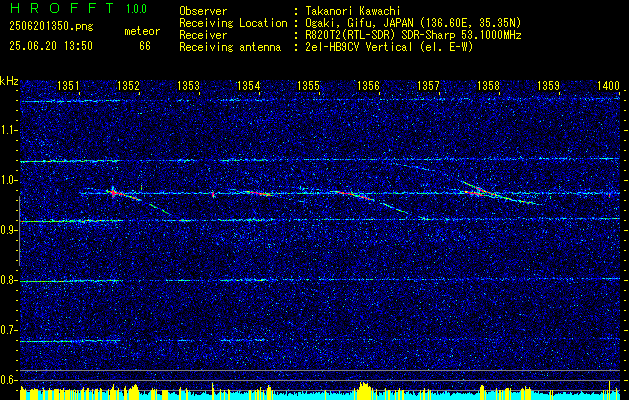Click the 1355 time axis label
This screenshot has width=629, height=400.
(x=308, y=85)
